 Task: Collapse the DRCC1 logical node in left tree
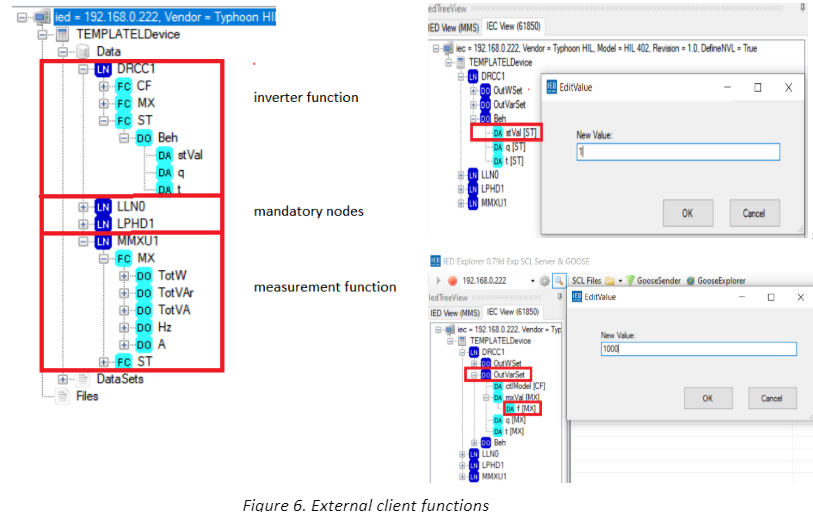[83, 70]
